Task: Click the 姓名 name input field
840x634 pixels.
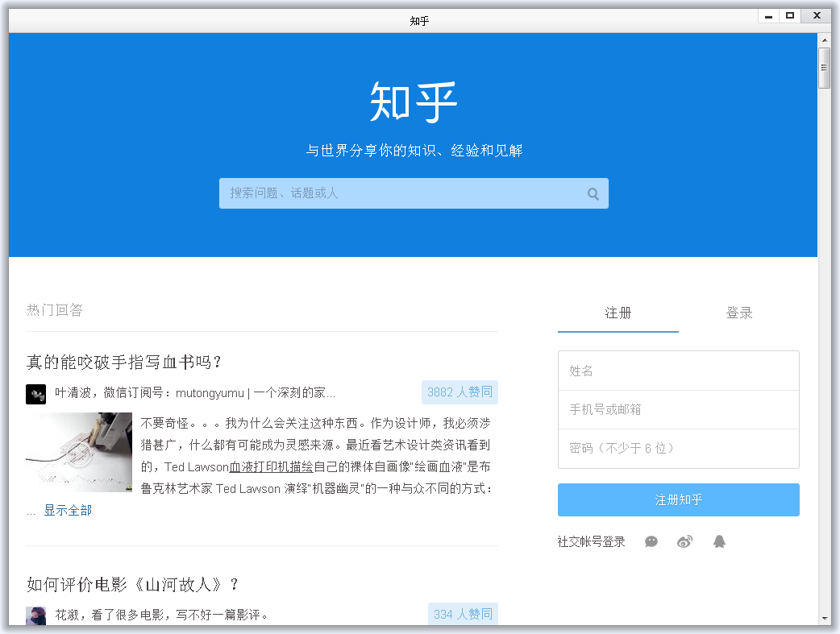Action: pos(678,370)
